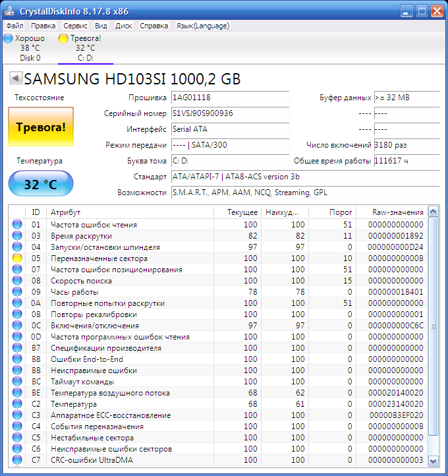Click the Raw-значения column header
Image resolution: width=448 pixels, height=476 pixels.
(391, 212)
